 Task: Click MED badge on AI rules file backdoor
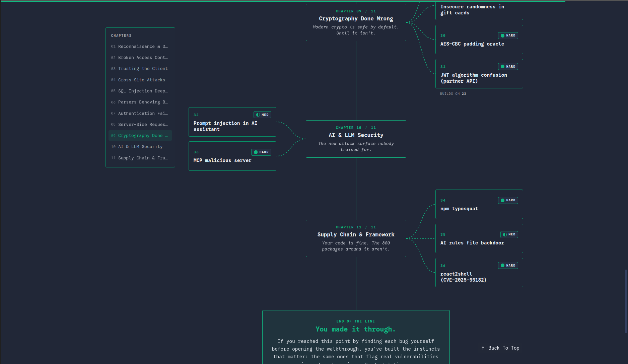click(x=509, y=234)
